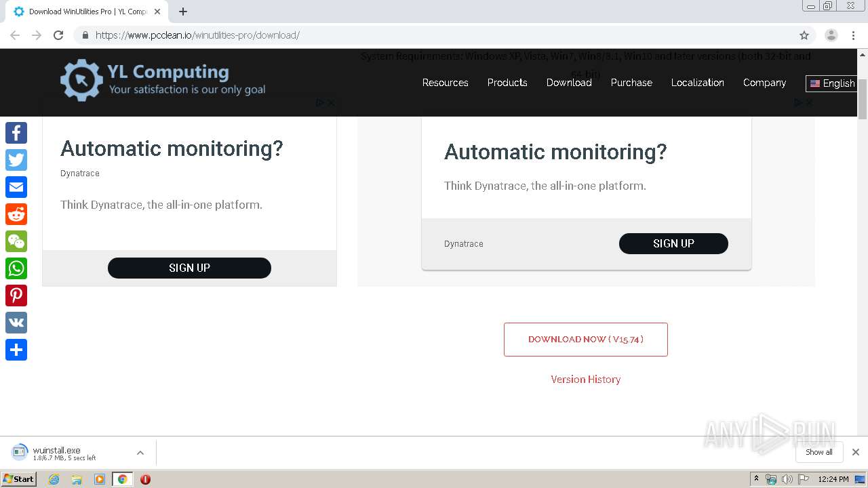The height and width of the screenshot is (488, 868).
Task: Click the Chrome icon in the taskbar
Action: click(122, 479)
